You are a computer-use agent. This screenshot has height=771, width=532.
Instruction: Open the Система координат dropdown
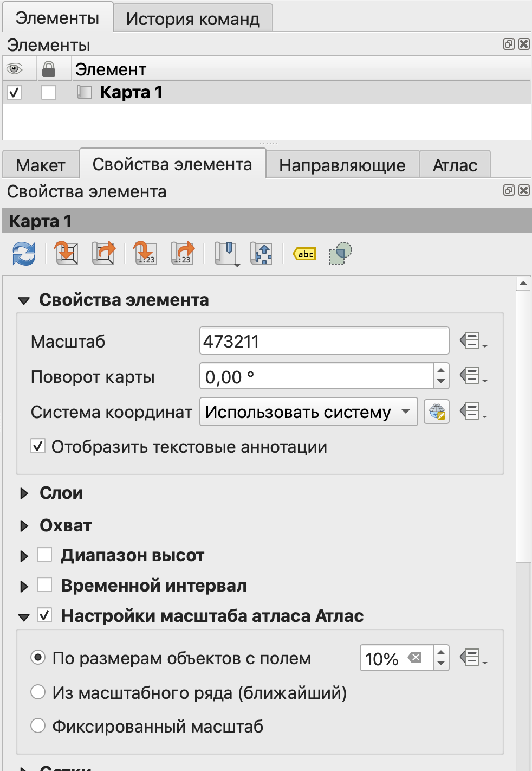(308, 412)
